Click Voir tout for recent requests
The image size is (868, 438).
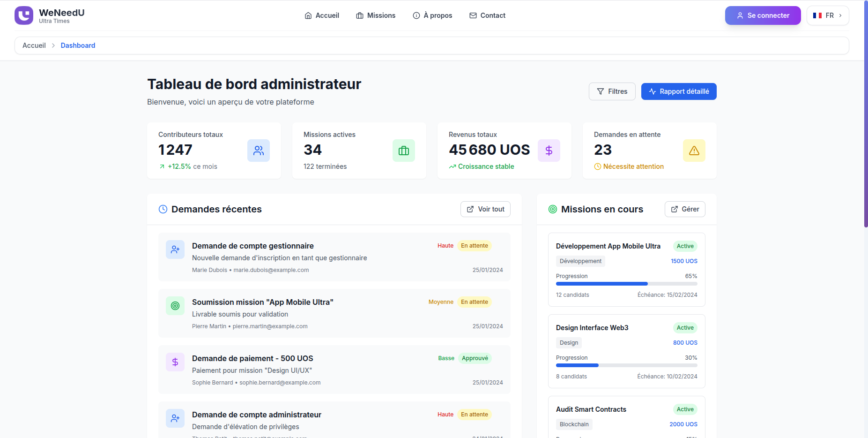tap(485, 209)
